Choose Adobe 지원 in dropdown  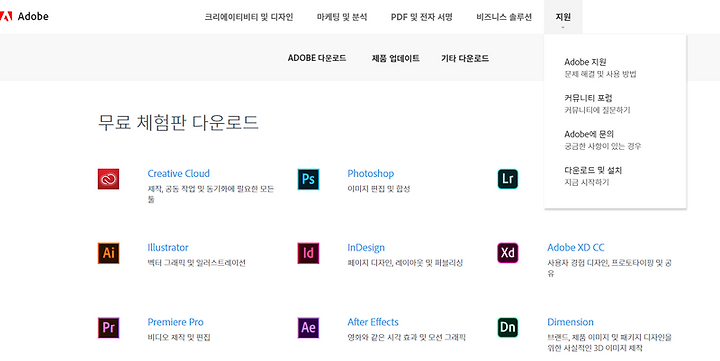click(x=585, y=62)
